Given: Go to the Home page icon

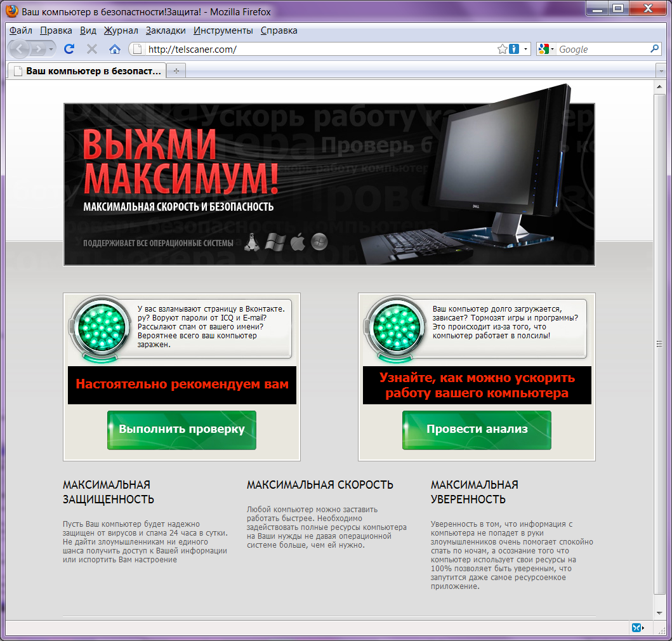Looking at the screenshot, I should point(114,50).
